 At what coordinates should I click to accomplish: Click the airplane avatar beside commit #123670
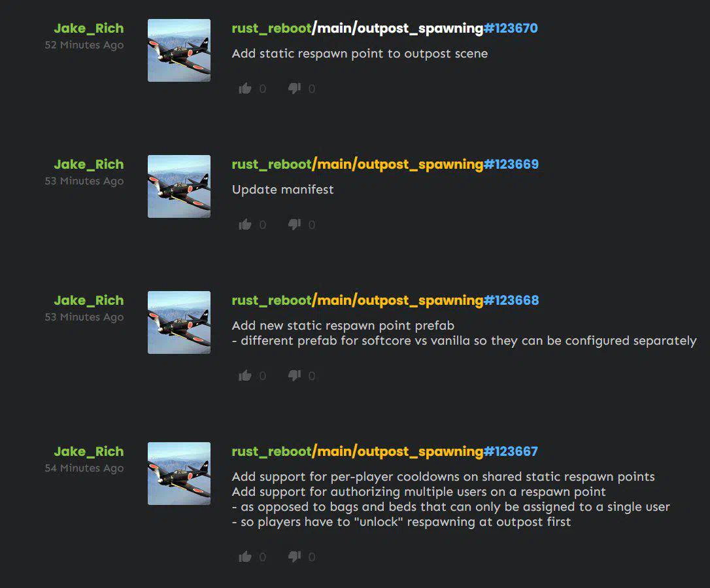coord(179,50)
